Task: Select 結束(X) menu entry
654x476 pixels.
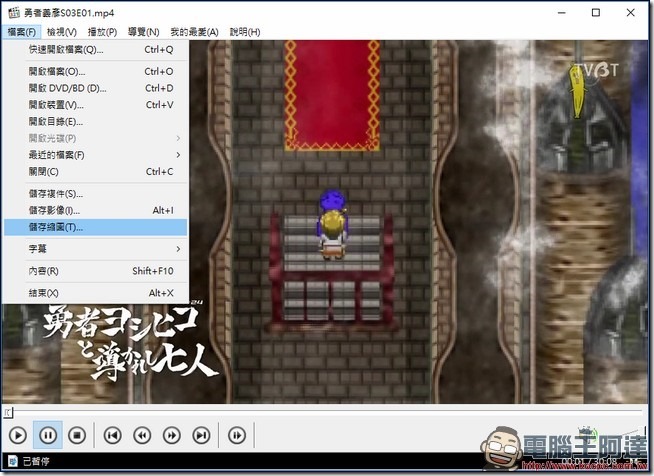Action: [96, 293]
